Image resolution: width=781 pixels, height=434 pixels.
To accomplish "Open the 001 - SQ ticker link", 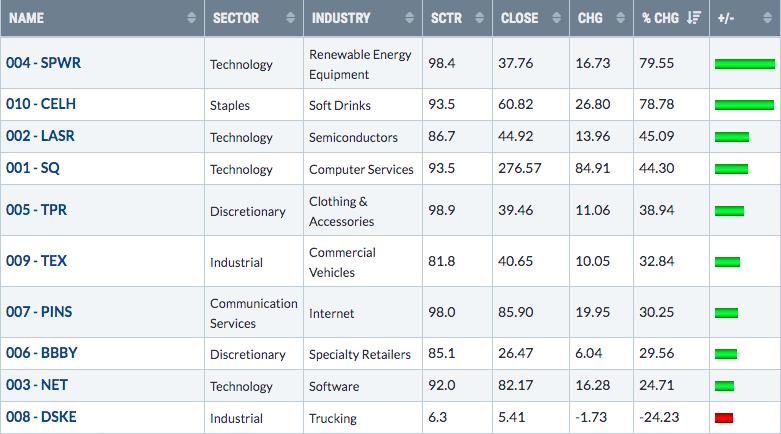I will [x=31, y=169].
